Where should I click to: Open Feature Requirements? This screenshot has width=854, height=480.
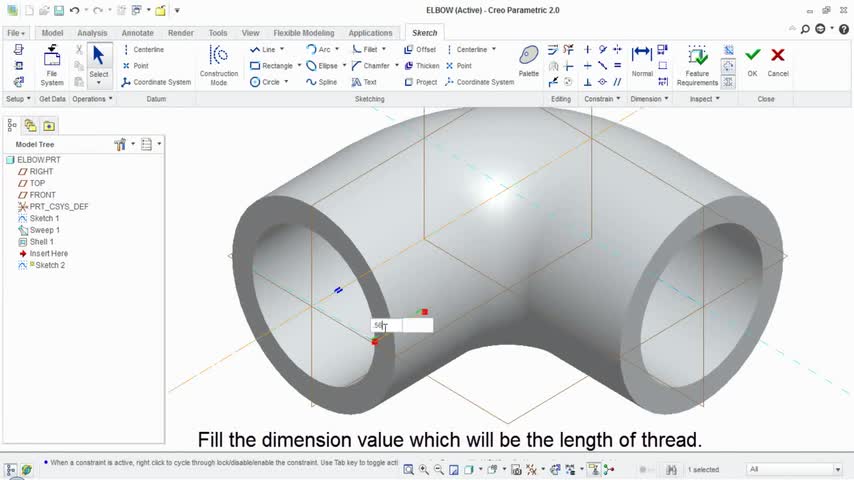point(697,65)
